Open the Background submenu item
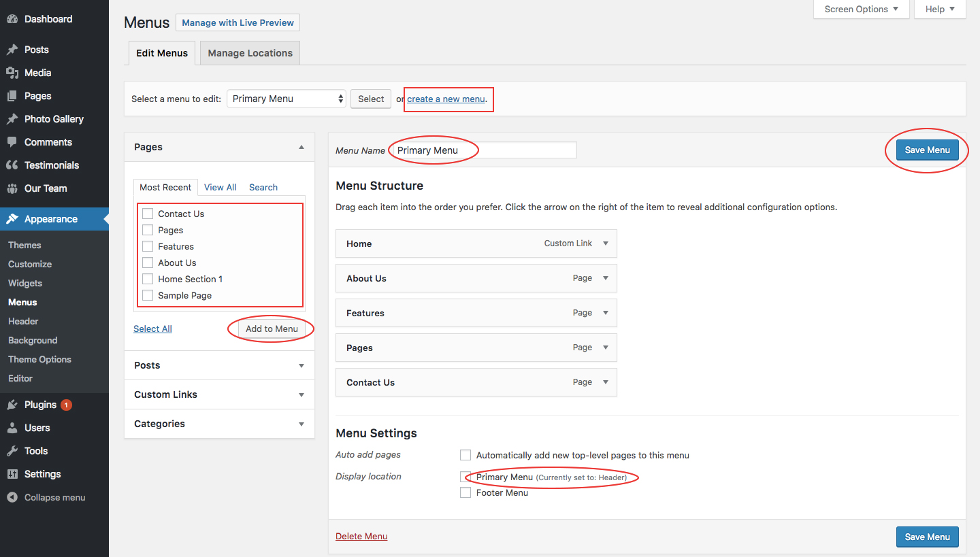980x557 pixels. coord(33,340)
